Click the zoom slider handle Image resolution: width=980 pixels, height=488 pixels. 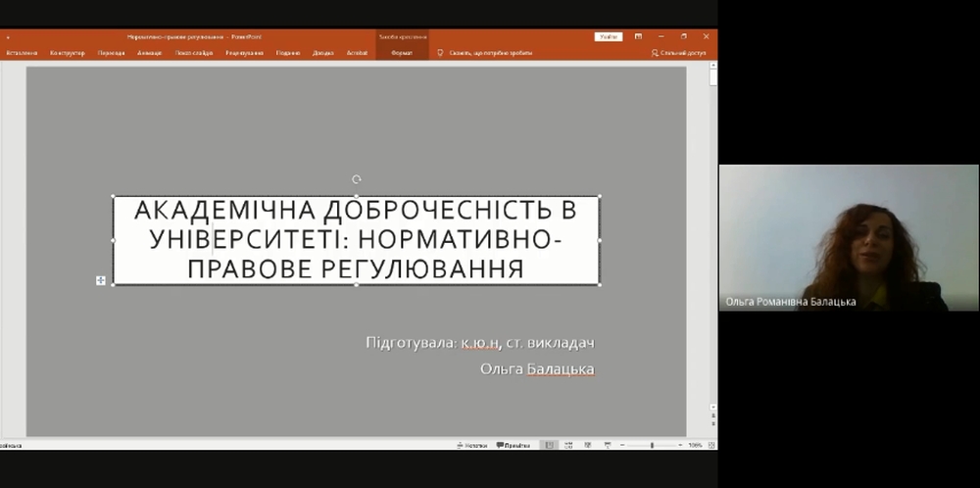point(652,446)
